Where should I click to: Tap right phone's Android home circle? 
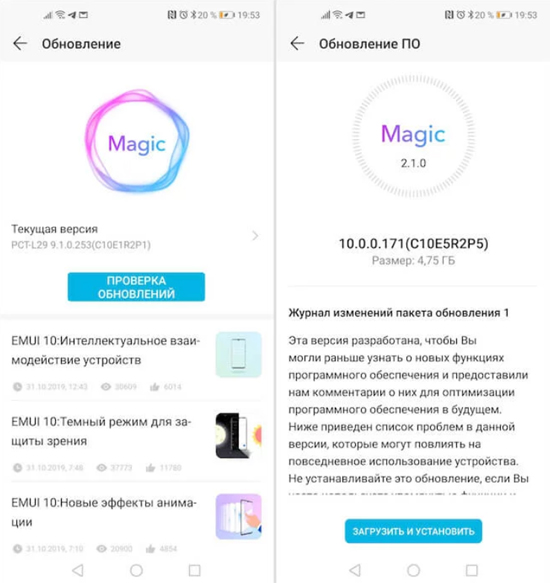coord(414,570)
